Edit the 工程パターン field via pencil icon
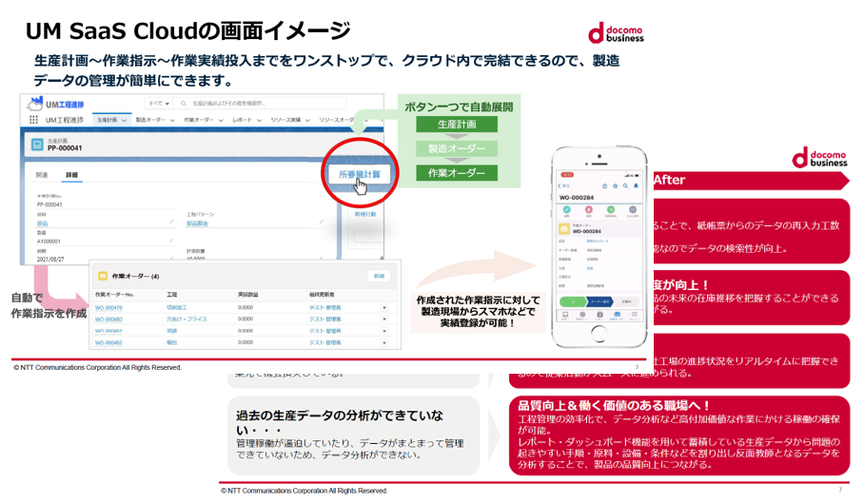 point(322,222)
